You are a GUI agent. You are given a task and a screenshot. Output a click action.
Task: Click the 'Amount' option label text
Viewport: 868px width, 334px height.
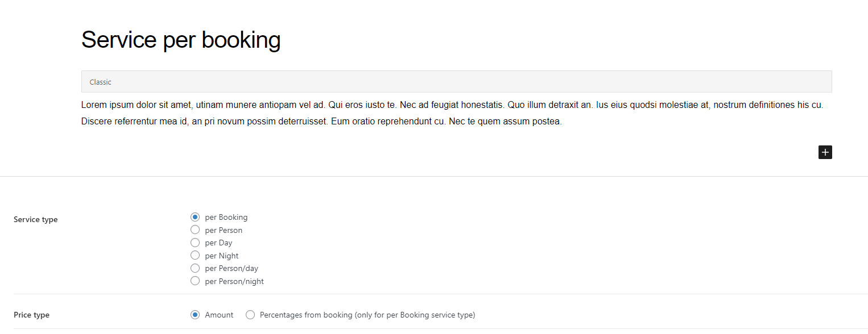pyautogui.click(x=219, y=315)
